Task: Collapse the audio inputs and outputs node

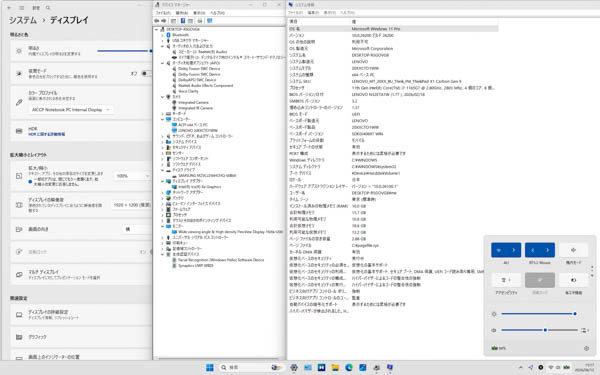Action: [162, 46]
